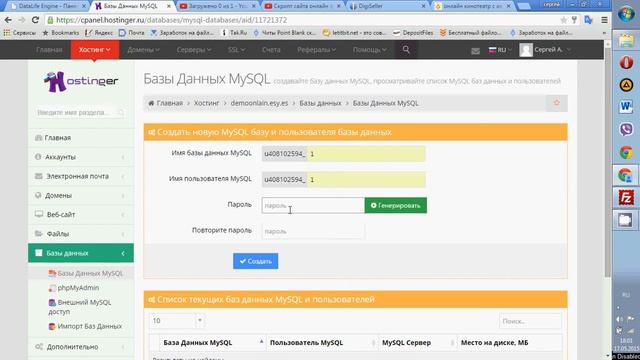
Task: Select Базы Данных MySQL sidebar subitem
Action: tap(86, 273)
